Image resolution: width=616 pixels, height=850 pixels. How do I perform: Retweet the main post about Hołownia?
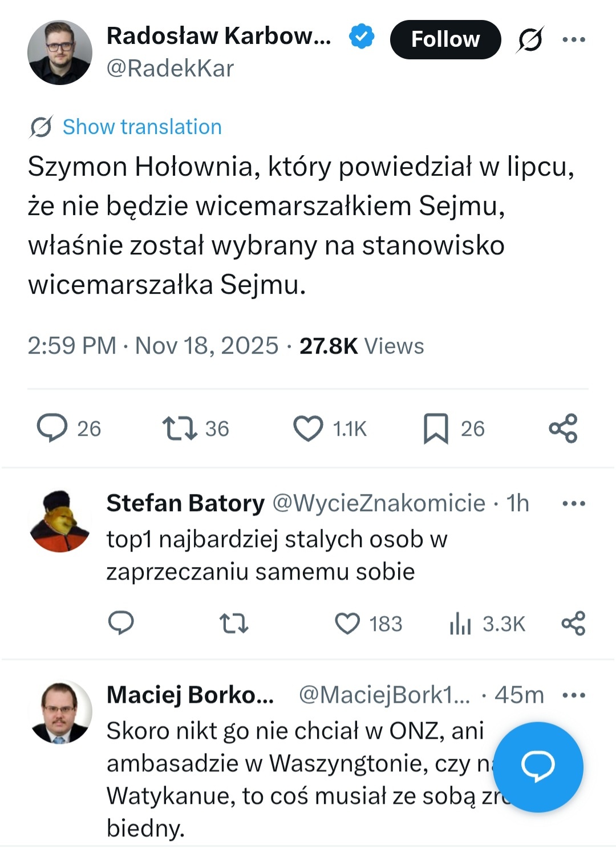pos(180,429)
